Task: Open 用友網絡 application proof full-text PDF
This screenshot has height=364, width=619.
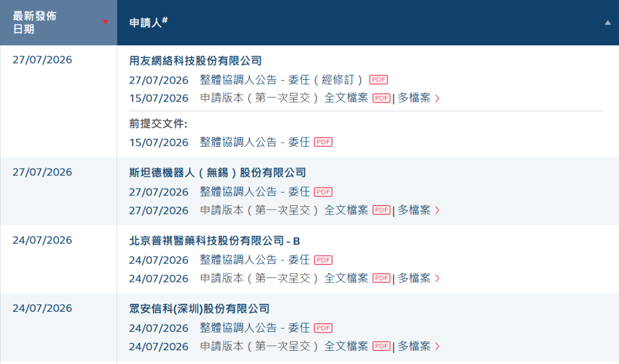Action: [381, 98]
